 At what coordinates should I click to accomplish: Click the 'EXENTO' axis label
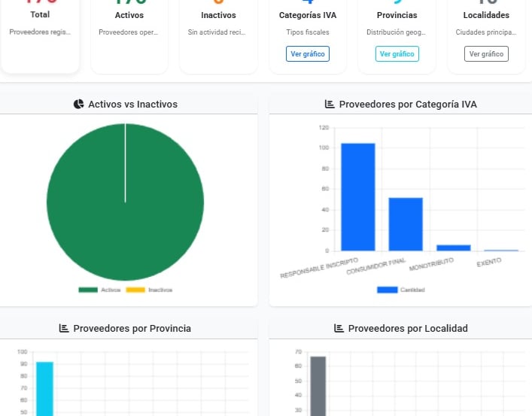click(x=489, y=262)
